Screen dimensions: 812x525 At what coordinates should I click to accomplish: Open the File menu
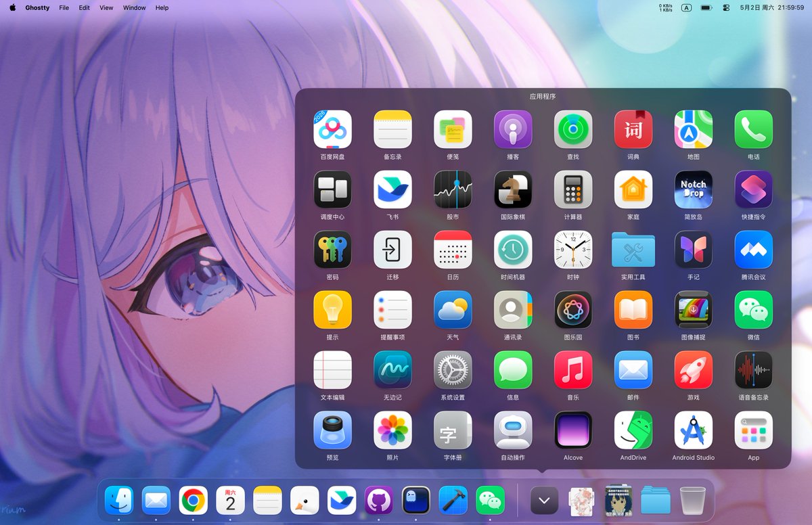(x=64, y=7)
